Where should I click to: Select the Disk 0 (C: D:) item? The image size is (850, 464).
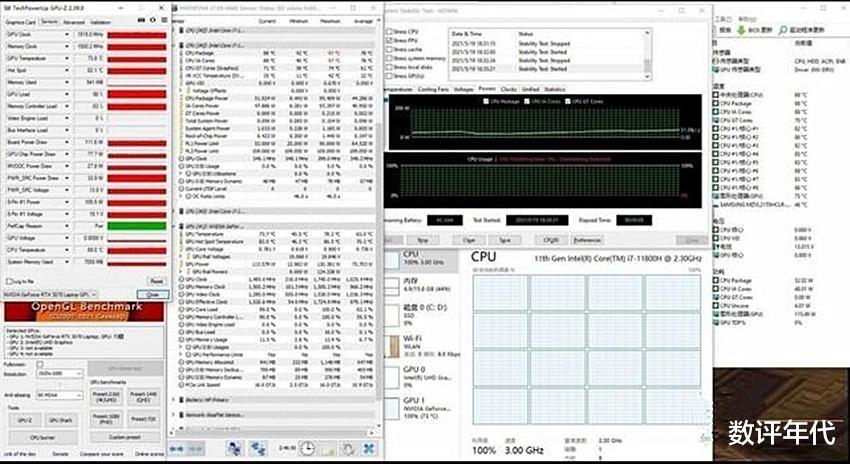click(x=421, y=315)
